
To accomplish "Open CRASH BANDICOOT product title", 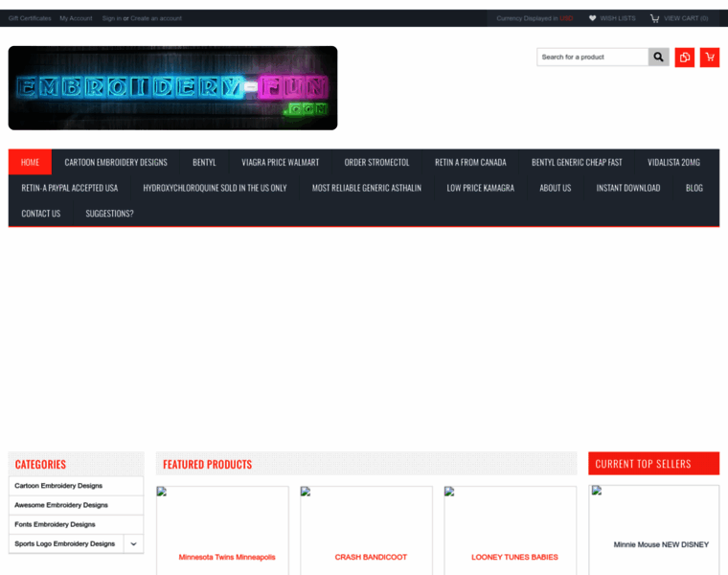I will [x=371, y=557].
